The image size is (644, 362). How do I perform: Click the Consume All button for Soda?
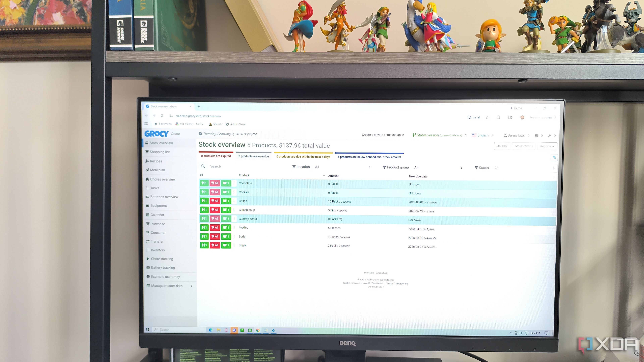pos(215,236)
